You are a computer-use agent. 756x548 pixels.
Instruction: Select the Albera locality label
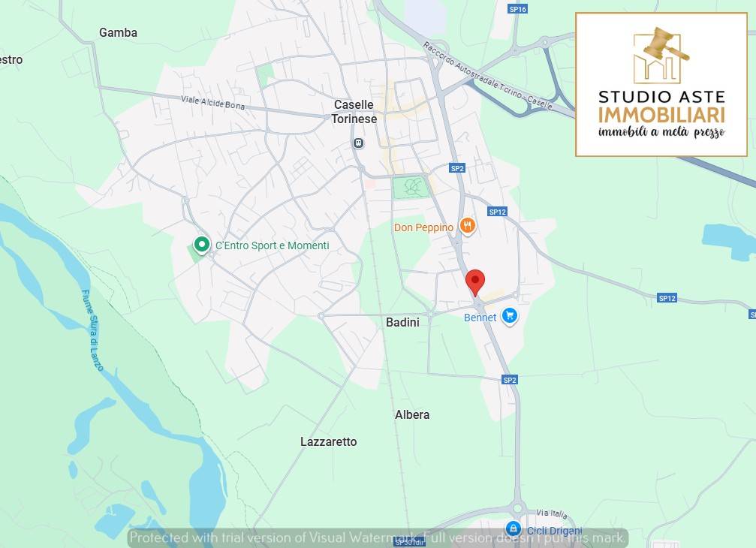(x=412, y=414)
